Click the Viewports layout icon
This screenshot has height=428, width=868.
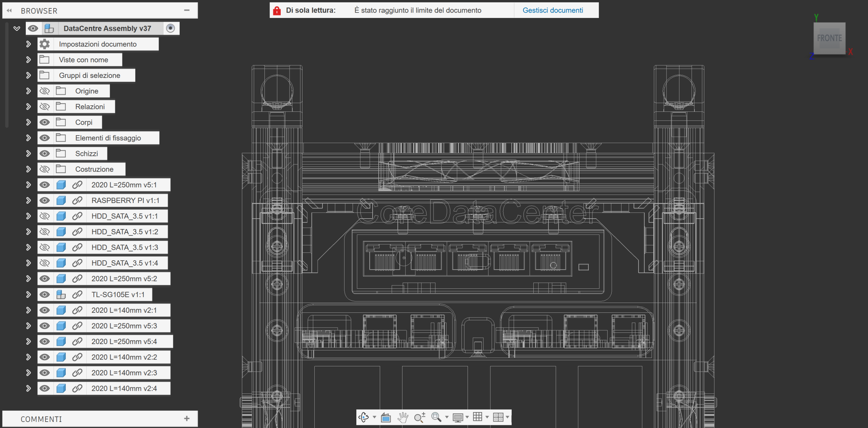498,417
